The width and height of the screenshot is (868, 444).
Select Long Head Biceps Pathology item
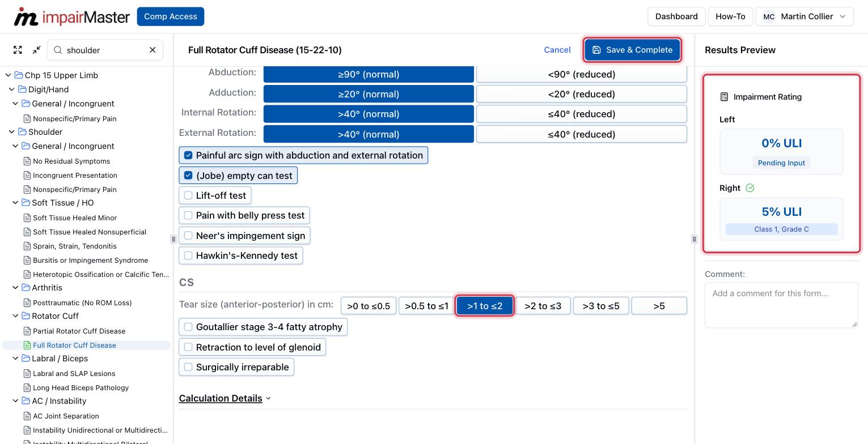pos(81,387)
